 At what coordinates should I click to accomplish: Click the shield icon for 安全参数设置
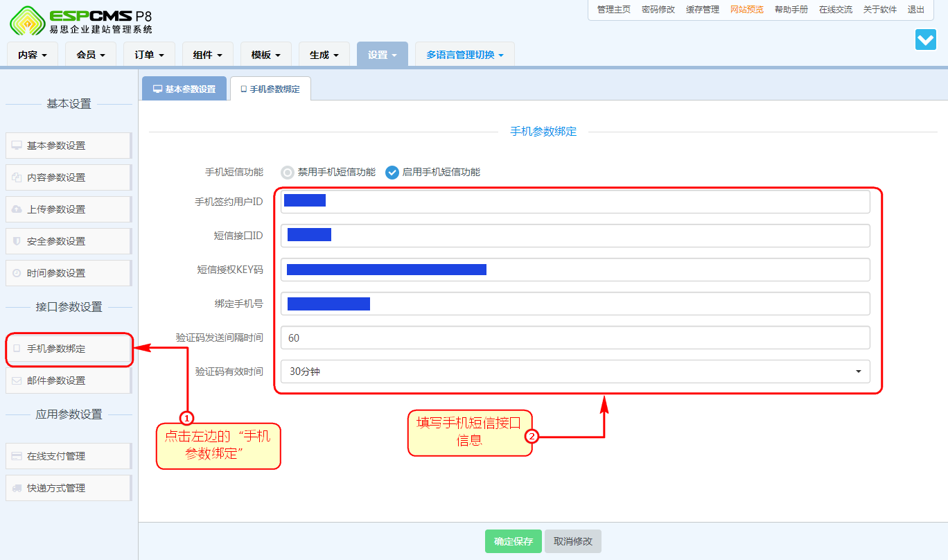(x=17, y=241)
